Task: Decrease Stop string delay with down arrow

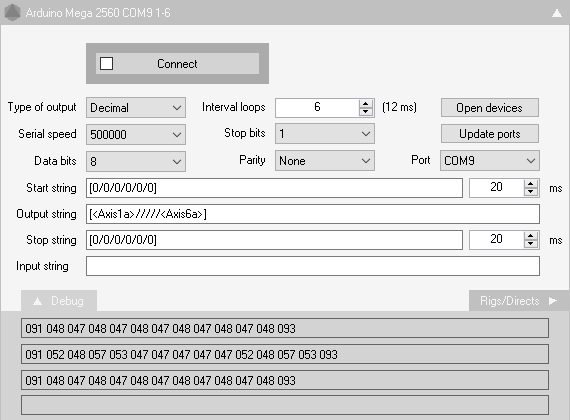Action: click(531, 244)
